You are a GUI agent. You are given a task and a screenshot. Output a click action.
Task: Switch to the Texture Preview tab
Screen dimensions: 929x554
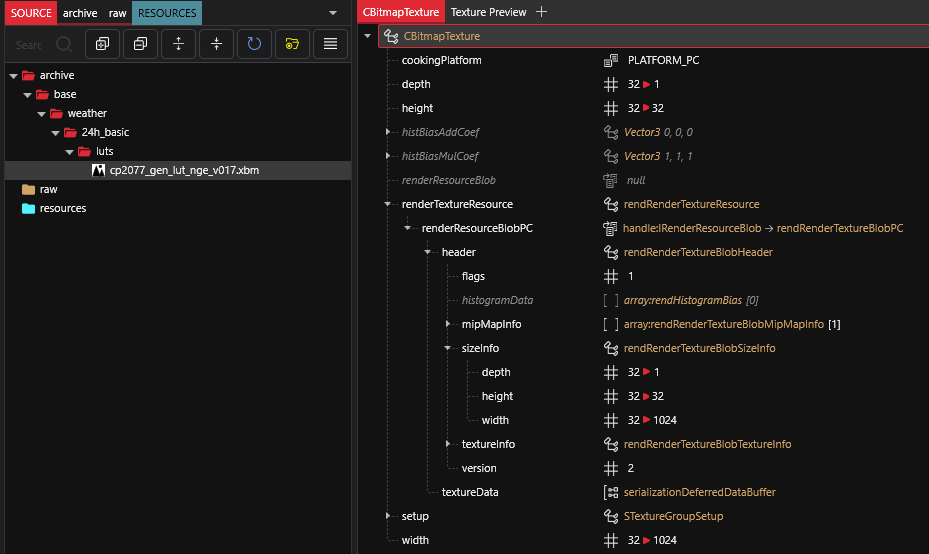488,12
